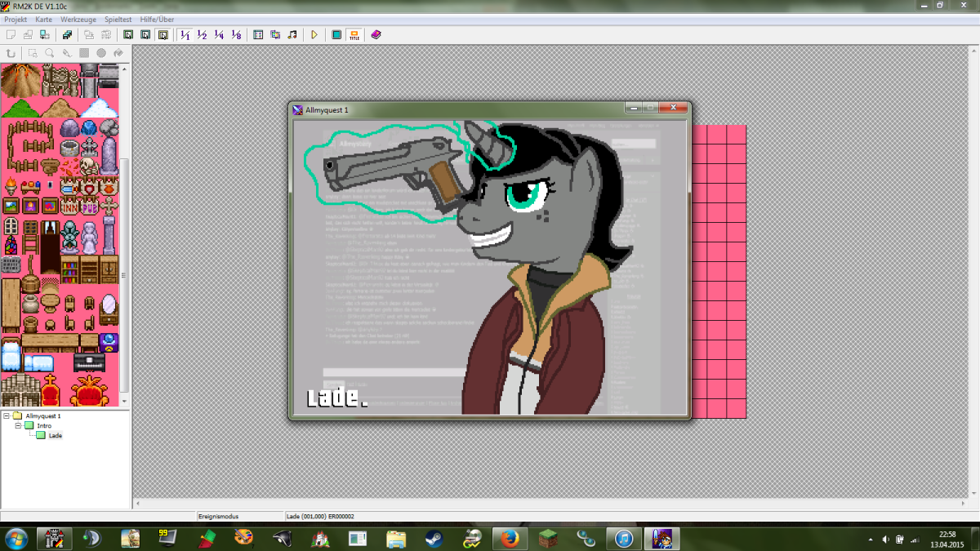
Task: Click the map editor horizontal scrollbar left arrow
Action: pos(138,504)
